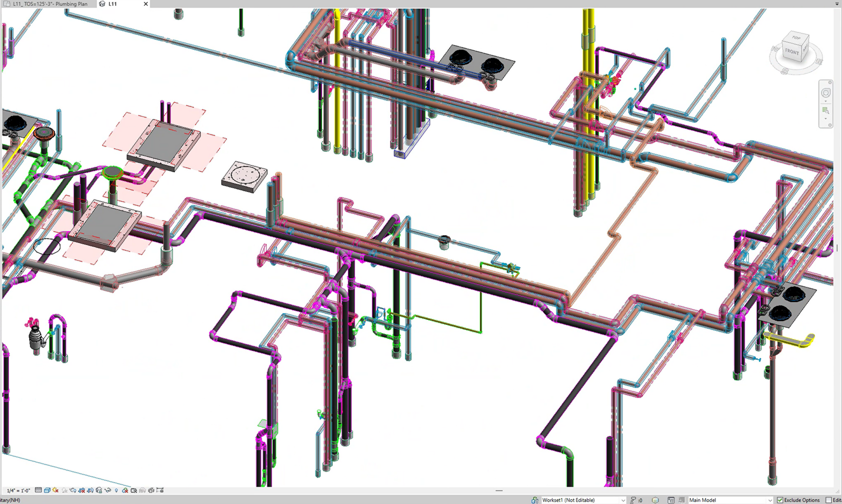The height and width of the screenshot is (504, 842).
Task: Toggle Sun Path off icon
Action: click(x=55, y=490)
